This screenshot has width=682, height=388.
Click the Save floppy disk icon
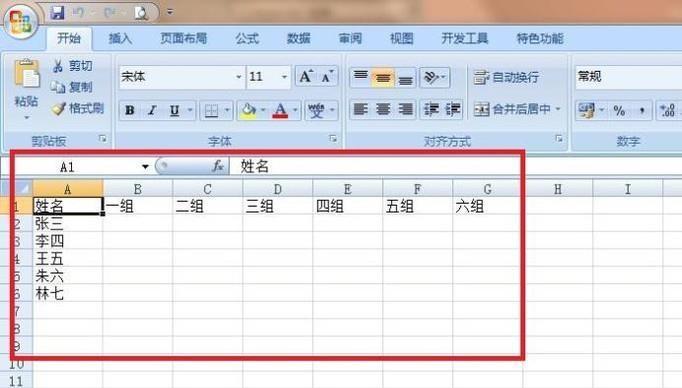[57, 13]
